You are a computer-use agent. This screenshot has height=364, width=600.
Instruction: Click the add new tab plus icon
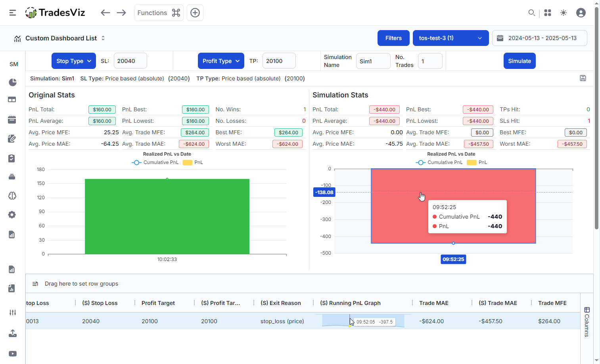195,13
